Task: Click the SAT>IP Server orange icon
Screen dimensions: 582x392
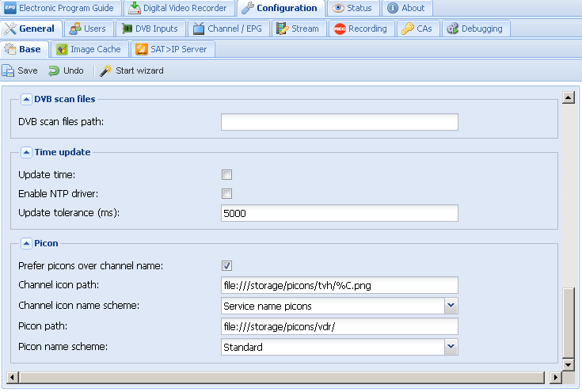Action: click(142, 49)
